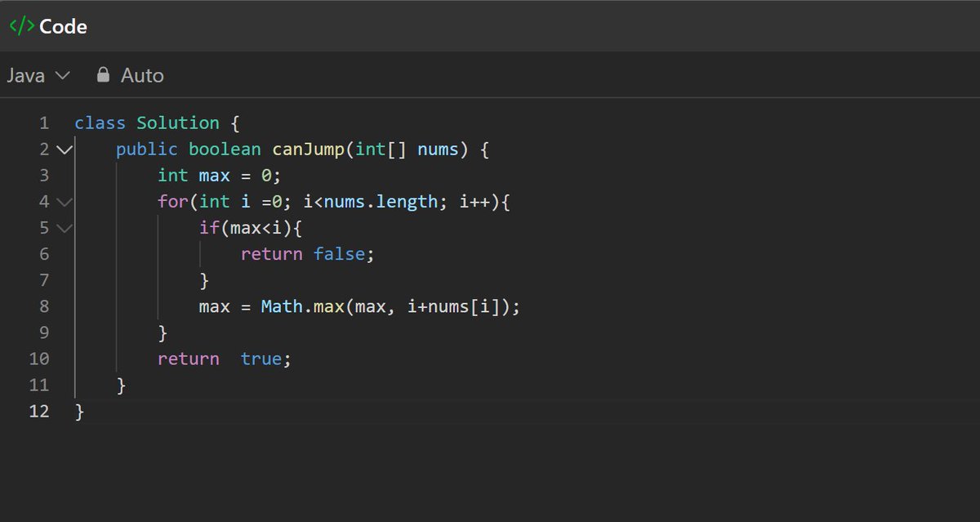
Task: Click line number 9 in the gutter
Action: tap(44, 332)
